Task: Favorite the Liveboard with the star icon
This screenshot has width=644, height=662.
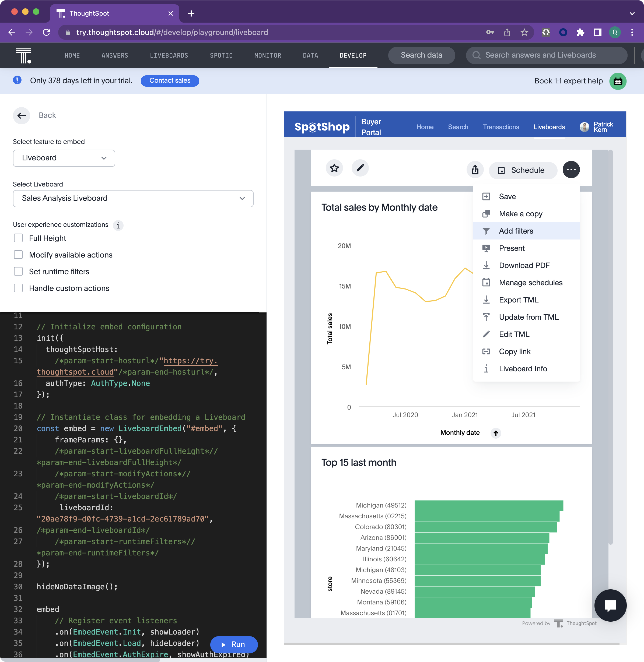Action: click(334, 168)
